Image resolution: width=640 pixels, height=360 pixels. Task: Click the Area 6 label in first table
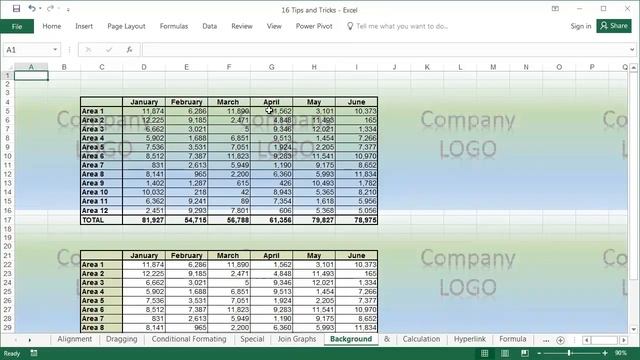(101, 156)
